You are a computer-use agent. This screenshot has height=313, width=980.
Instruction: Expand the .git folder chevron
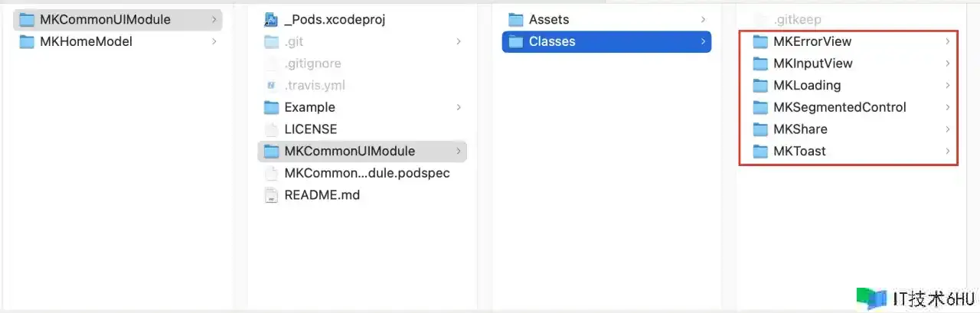pyautogui.click(x=459, y=42)
